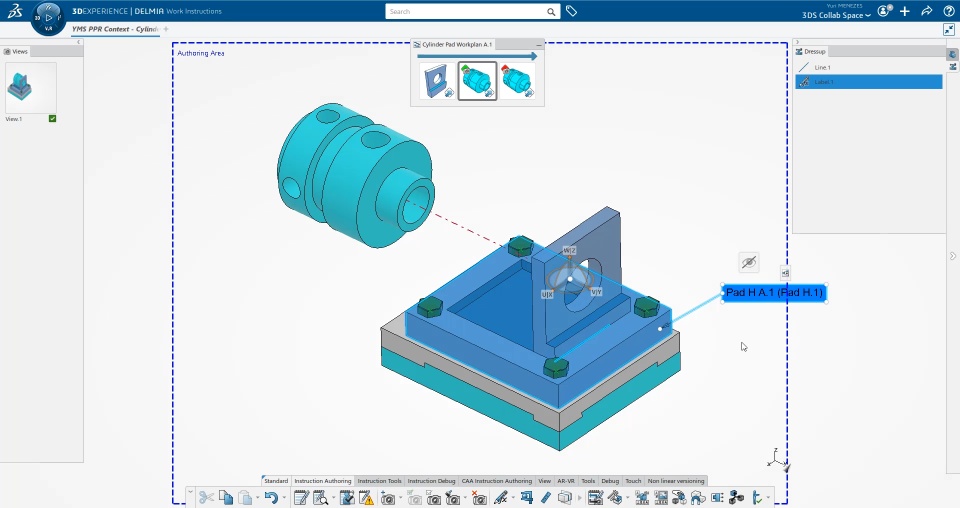Screen dimensions: 960x508
Task: Open the new camera dropdown arrow
Action: pyautogui.click(x=400, y=498)
